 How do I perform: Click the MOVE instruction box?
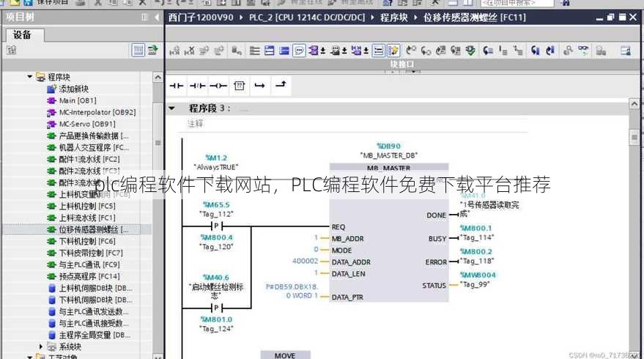(x=286, y=355)
